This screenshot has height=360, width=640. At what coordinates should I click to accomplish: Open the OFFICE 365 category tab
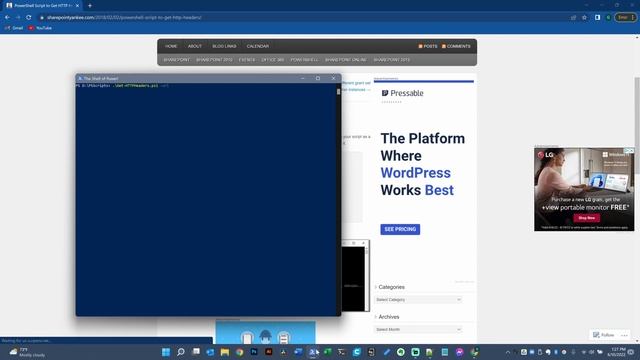click(273, 60)
